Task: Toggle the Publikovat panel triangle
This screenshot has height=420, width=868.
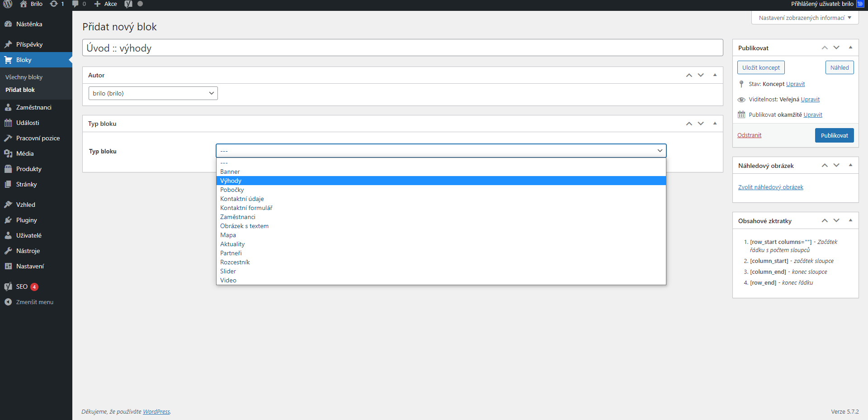Action: click(850, 48)
